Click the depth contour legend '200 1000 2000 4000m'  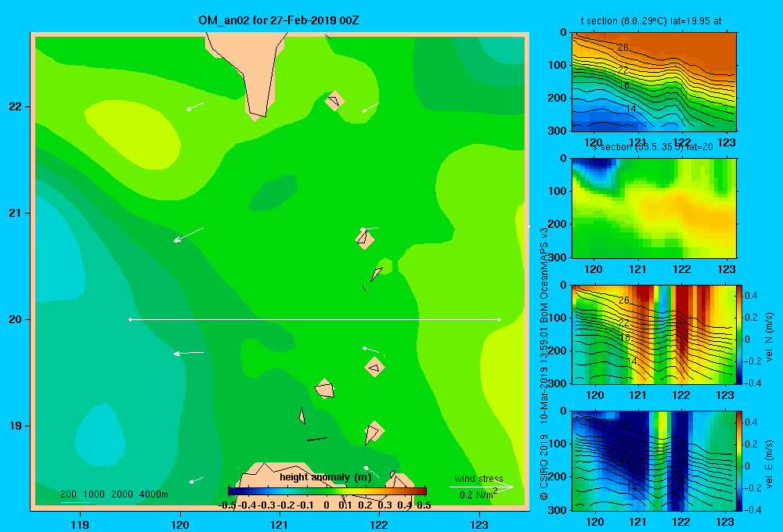point(114,494)
